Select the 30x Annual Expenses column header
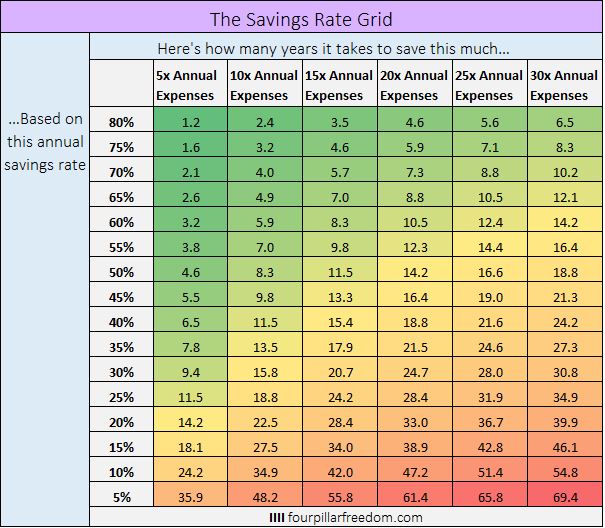Screen dimensions: 605x528 pos(564,84)
